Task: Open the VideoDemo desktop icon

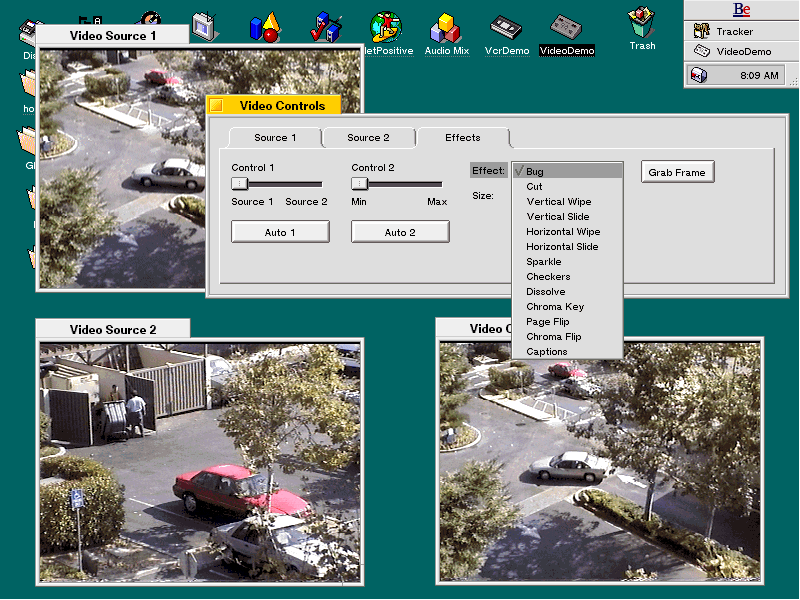Action: click(567, 28)
